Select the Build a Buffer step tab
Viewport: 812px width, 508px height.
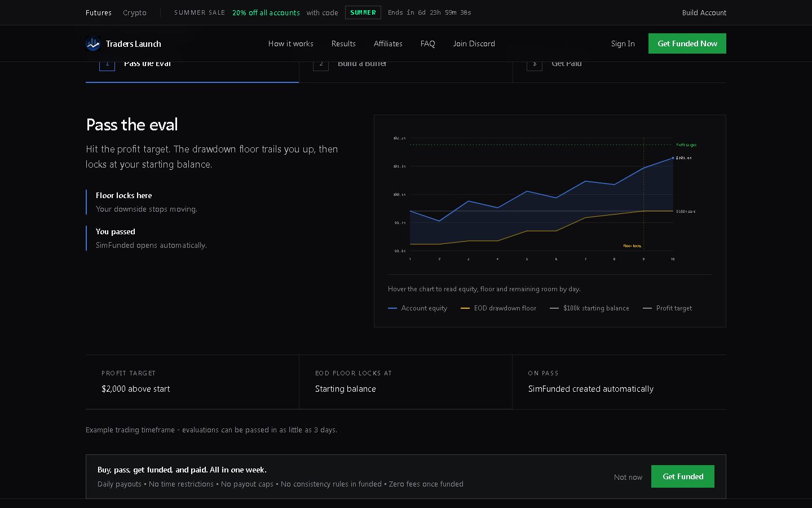(406, 72)
